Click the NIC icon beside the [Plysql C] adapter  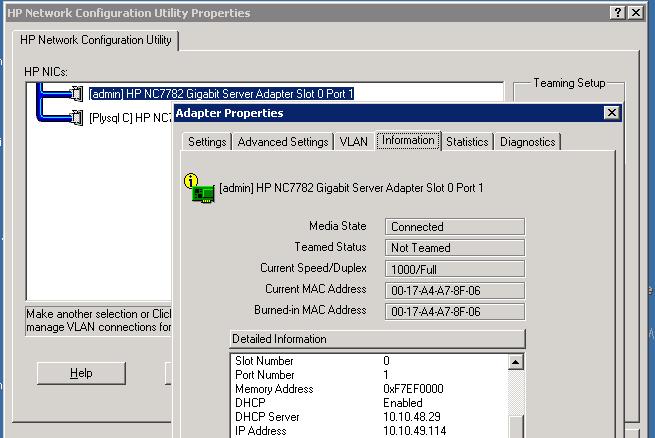click(77, 118)
